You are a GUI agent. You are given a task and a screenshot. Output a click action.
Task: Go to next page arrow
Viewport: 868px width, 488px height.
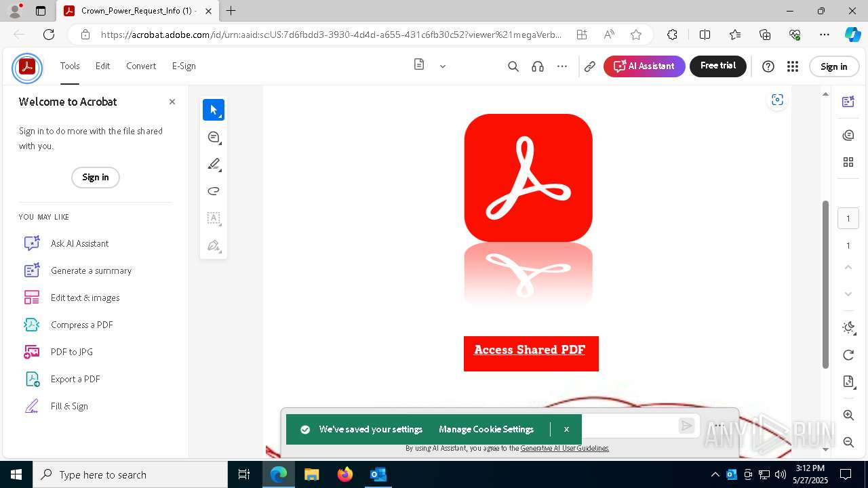point(848,294)
